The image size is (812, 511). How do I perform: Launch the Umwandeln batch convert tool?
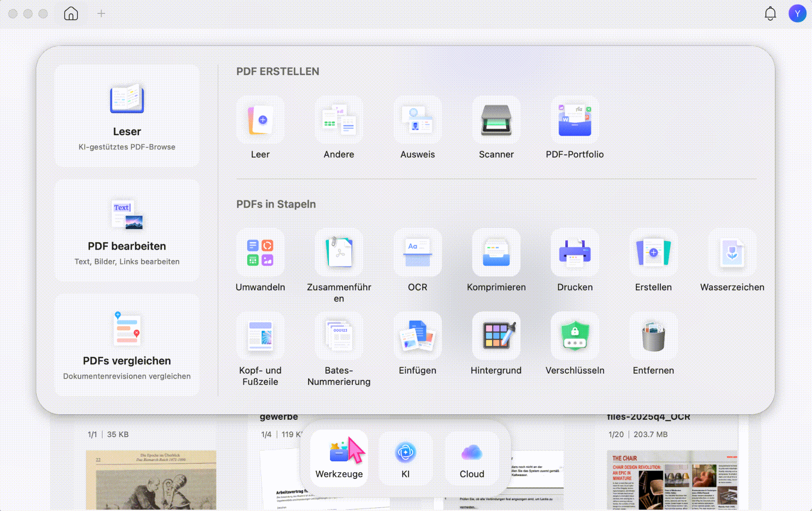point(260,252)
